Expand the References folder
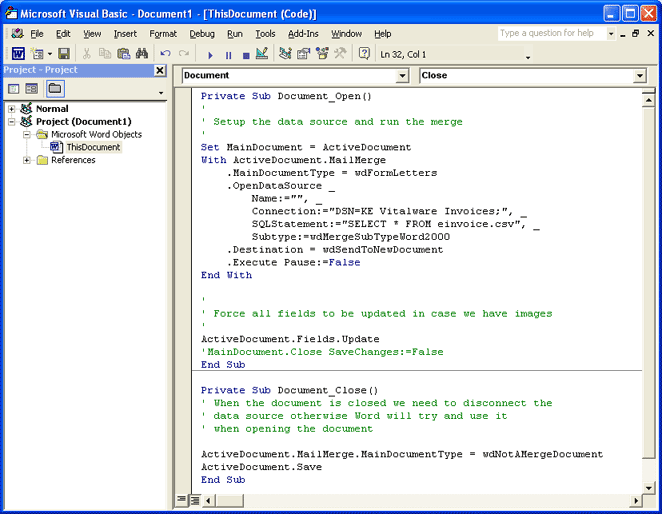Image resolution: width=662 pixels, height=514 pixels. tap(27, 160)
